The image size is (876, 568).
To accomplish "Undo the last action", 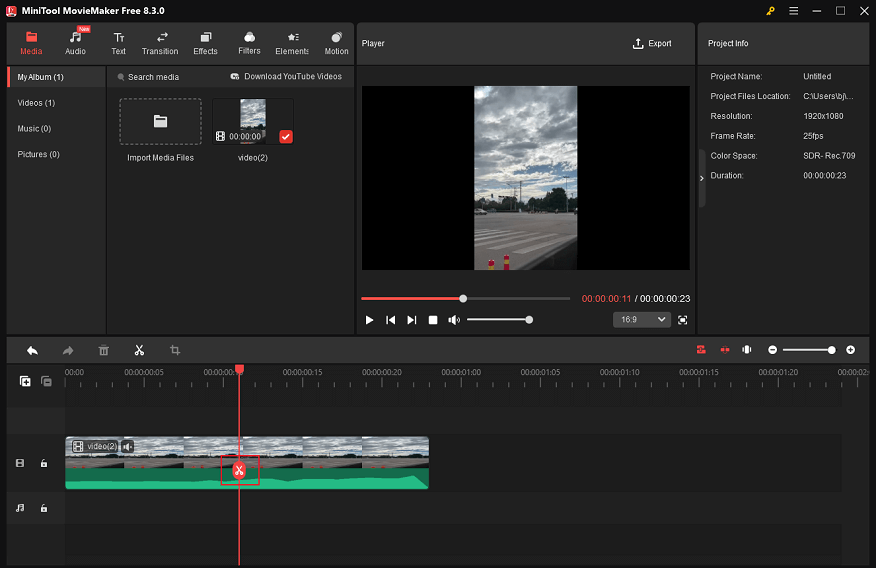I will tap(32, 350).
